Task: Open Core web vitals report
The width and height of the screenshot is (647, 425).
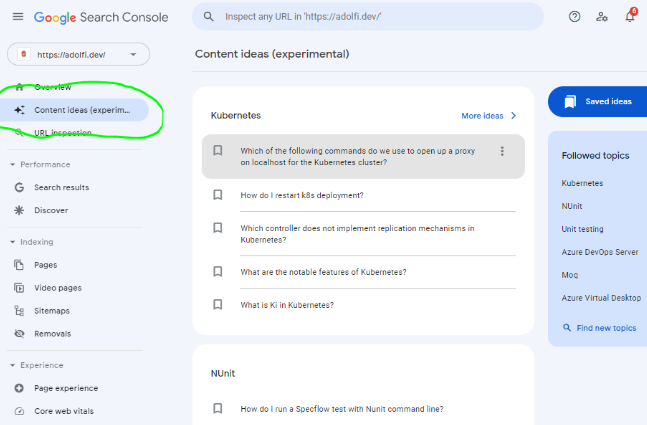Action: tap(64, 411)
